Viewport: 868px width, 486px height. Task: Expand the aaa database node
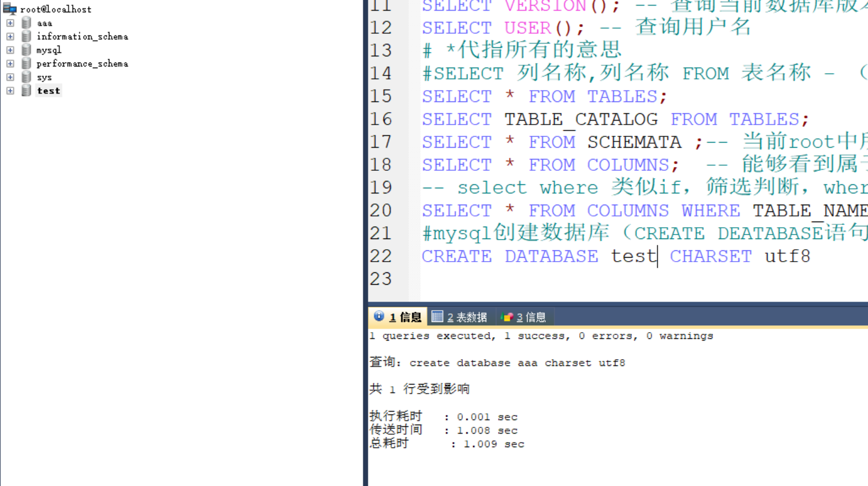click(10, 23)
